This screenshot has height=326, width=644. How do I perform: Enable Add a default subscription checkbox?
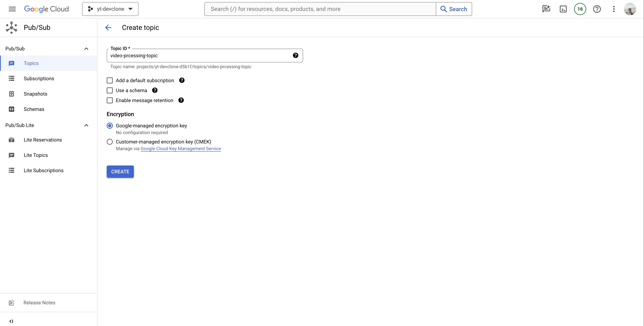[x=110, y=80]
